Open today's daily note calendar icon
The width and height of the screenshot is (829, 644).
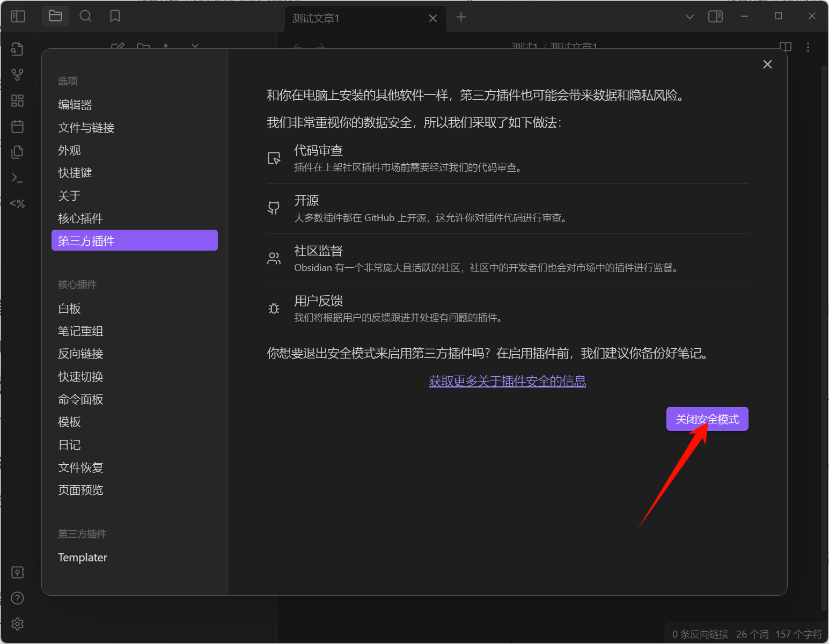[17, 126]
